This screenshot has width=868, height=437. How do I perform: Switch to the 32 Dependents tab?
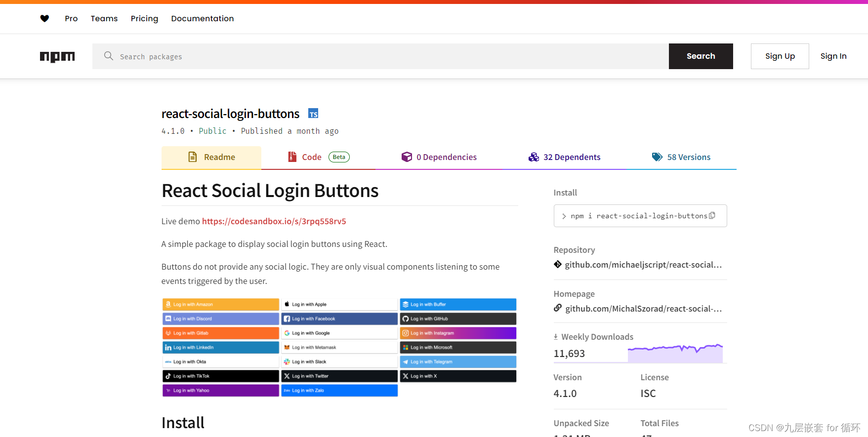(565, 158)
